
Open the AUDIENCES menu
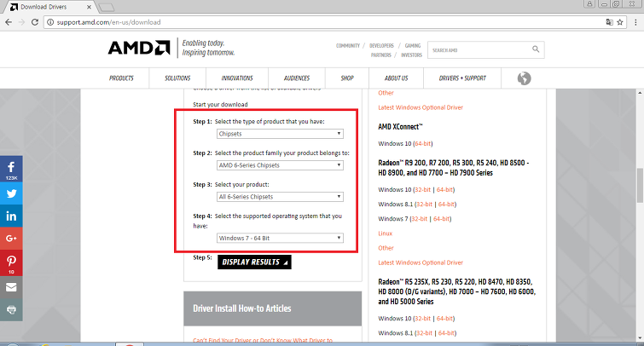pos(297,78)
